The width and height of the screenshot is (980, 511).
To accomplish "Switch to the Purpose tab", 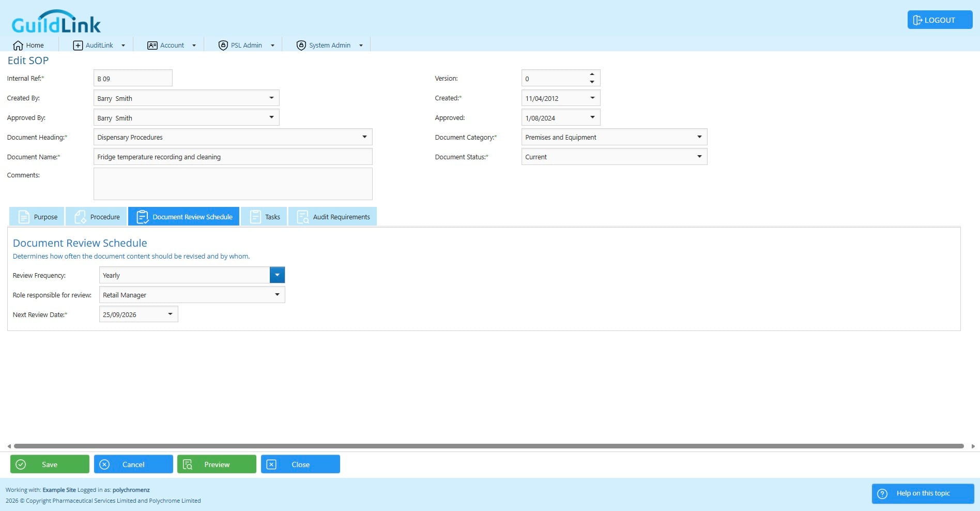I will pos(37,217).
